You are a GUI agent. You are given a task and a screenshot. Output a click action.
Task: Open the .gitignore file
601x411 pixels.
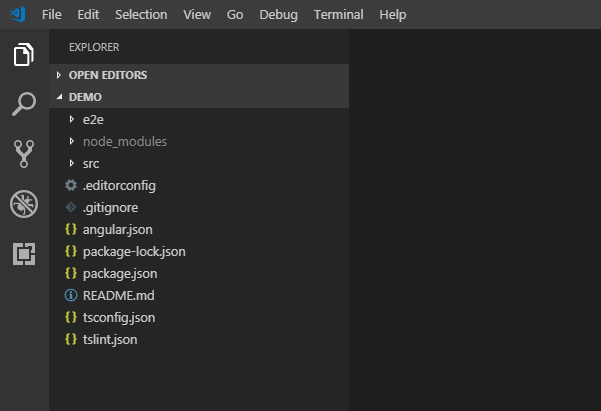point(110,207)
